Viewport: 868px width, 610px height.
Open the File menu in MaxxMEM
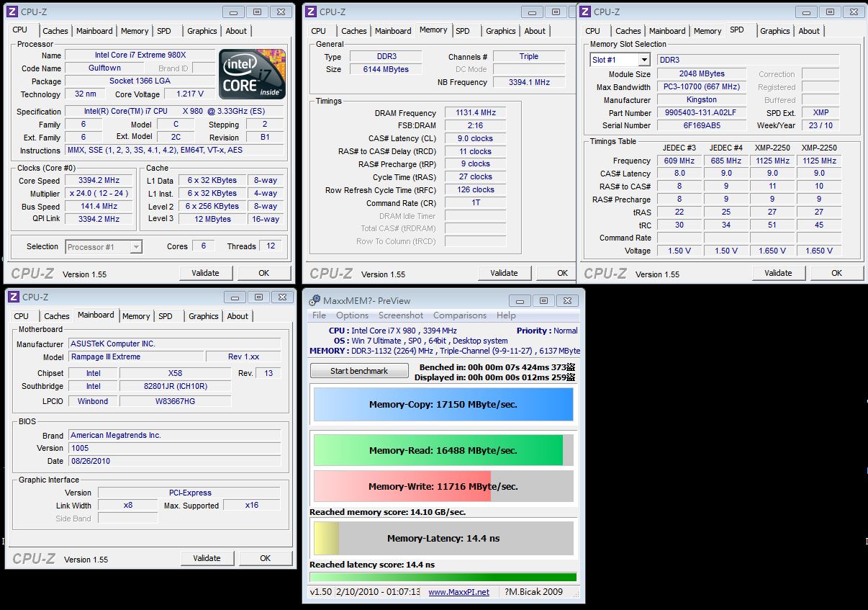coord(319,315)
